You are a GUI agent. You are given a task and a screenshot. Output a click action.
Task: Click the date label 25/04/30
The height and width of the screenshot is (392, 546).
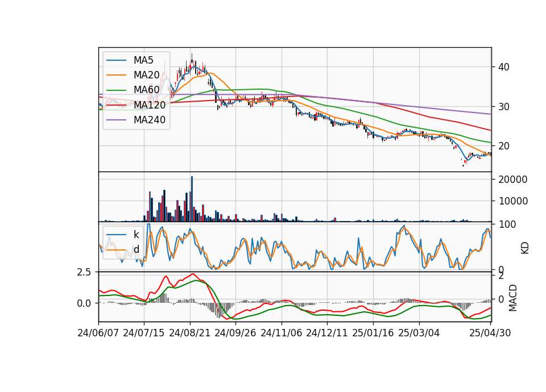click(x=490, y=333)
